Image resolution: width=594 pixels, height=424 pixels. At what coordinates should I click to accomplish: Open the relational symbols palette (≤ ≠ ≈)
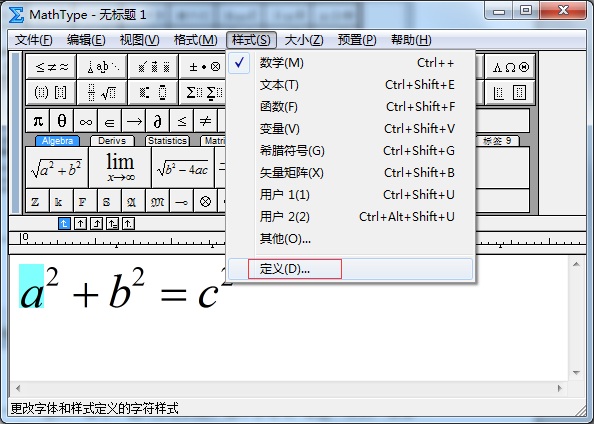(51, 67)
